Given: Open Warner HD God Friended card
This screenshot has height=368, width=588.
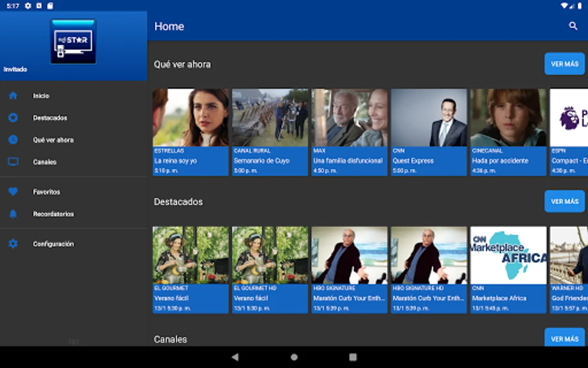Looking at the screenshot, I should click(x=569, y=270).
